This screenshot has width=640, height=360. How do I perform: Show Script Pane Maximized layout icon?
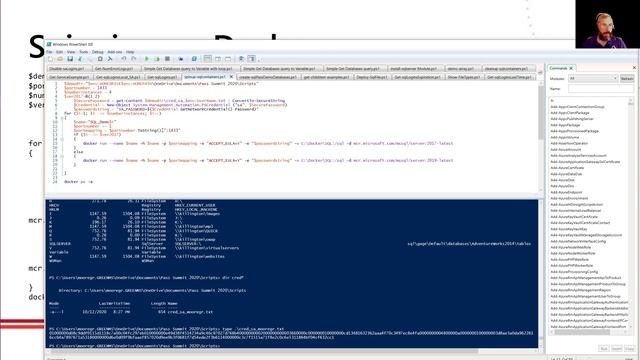point(228,59)
